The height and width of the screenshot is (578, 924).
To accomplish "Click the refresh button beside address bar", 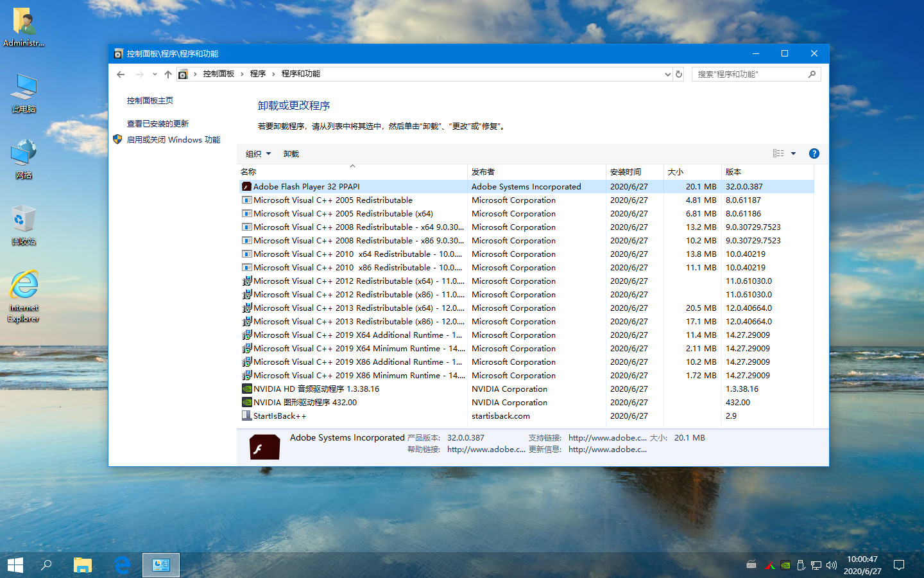I will click(679, 74).
